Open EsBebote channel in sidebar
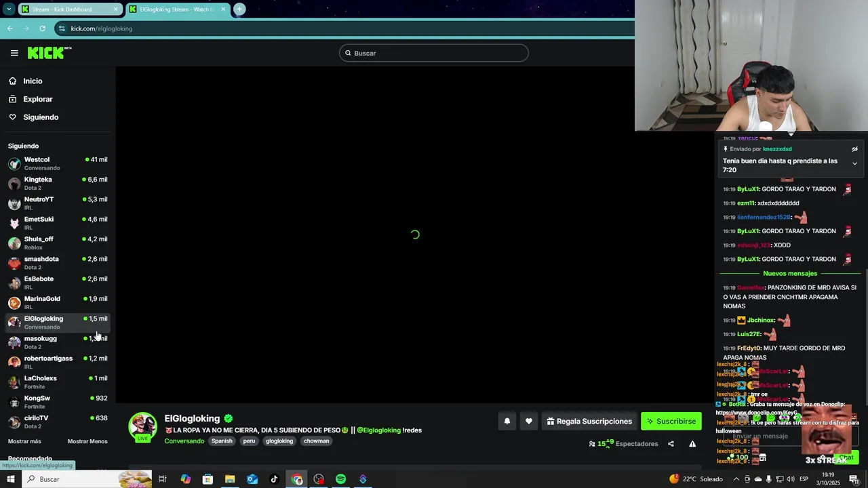Image resolution: width=868 pixels, height=488 pixels. (58, 283)
